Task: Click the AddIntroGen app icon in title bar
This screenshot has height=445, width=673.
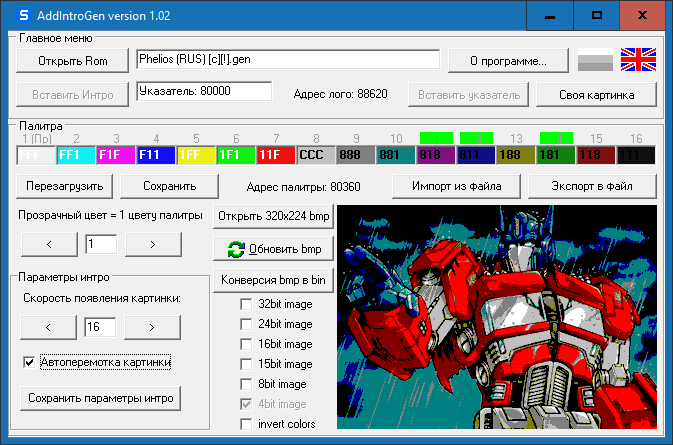Action: pyautogui.click(x=24, y=15)
